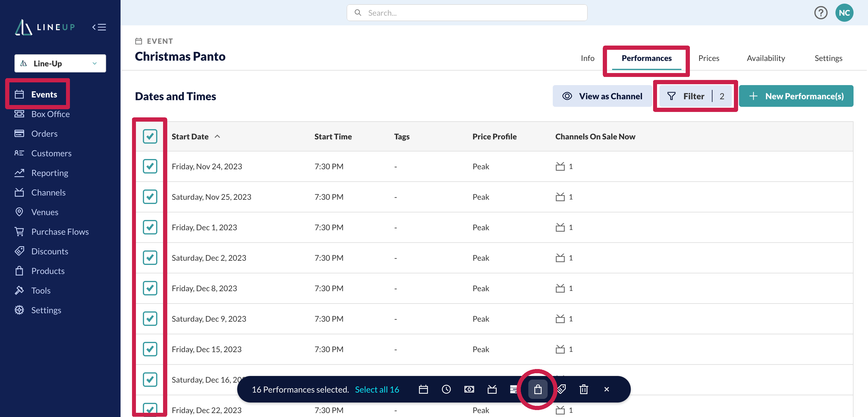
Task: Open the NC user avatar menu
Action: pos(844,13)
